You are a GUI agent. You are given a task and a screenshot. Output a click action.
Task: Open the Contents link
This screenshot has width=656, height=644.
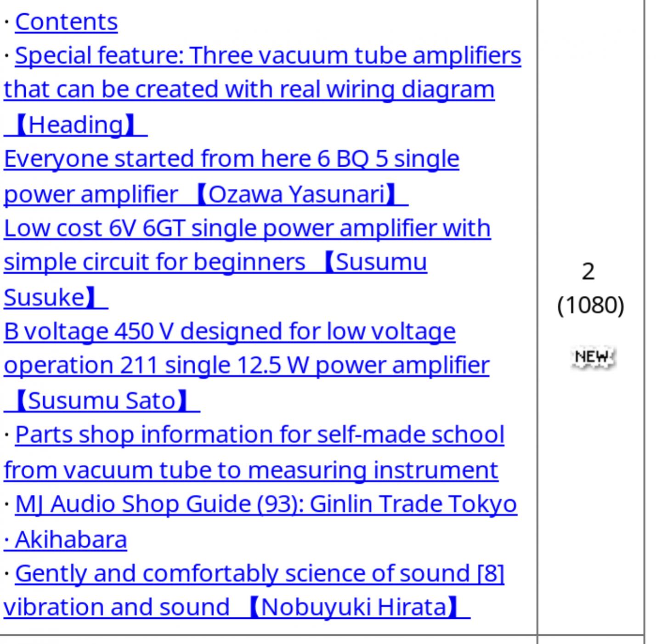coord(66,22)
